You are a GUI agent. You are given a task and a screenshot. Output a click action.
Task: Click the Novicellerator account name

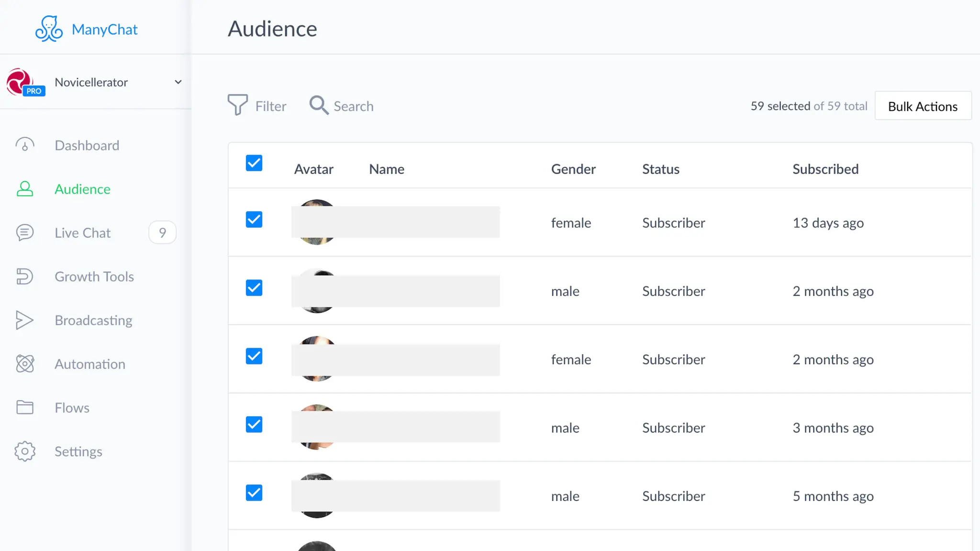click(91, 82)
